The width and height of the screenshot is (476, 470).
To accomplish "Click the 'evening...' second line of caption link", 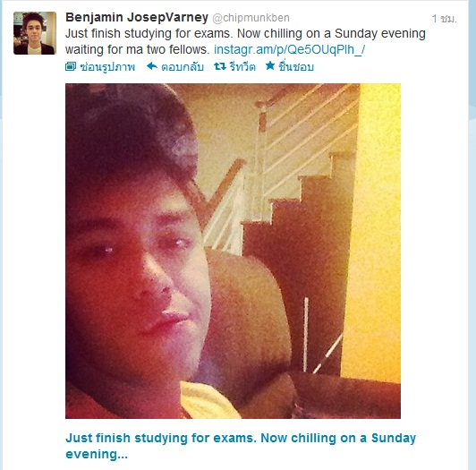I will click(x=97, y=454).
